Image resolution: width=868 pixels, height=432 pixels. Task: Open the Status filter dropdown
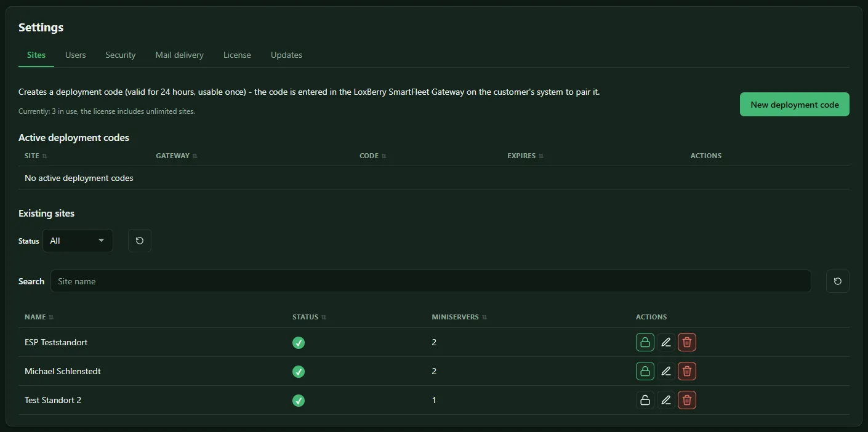coord(78,241)
